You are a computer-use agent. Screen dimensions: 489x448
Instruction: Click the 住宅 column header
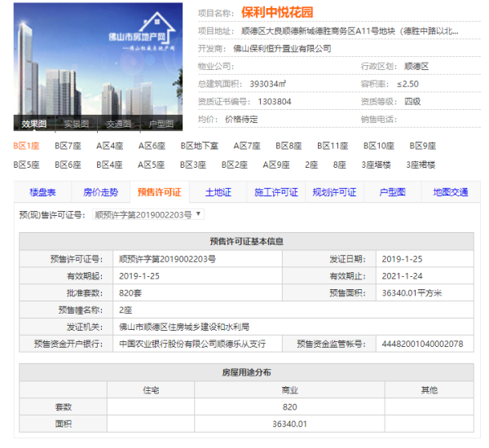[x=151, y=389]
